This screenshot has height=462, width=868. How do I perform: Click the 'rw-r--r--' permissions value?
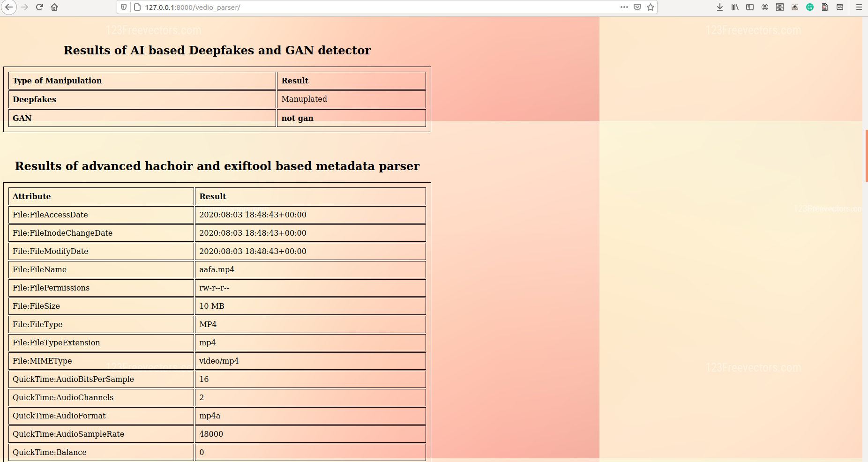(214, 288)
